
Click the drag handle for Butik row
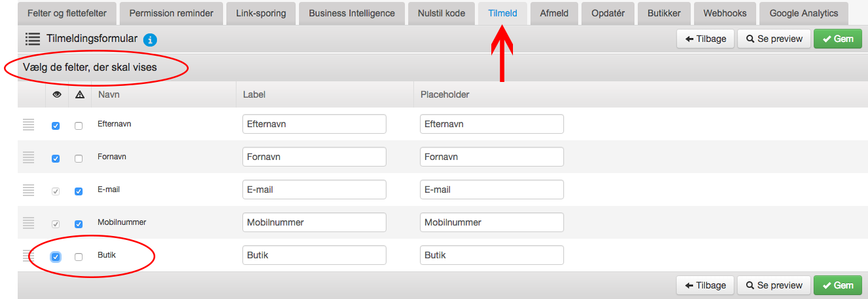coord(28,256)
